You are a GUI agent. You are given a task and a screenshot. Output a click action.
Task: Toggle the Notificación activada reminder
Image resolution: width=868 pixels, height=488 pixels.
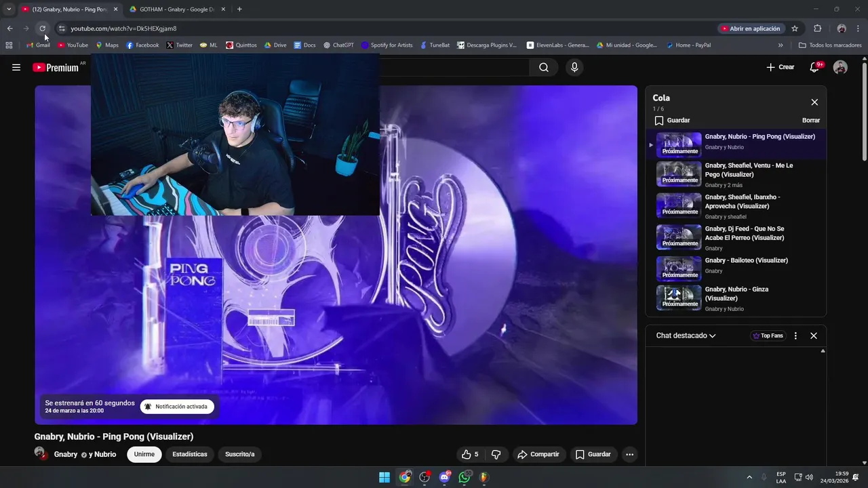(x=177, y=407)
